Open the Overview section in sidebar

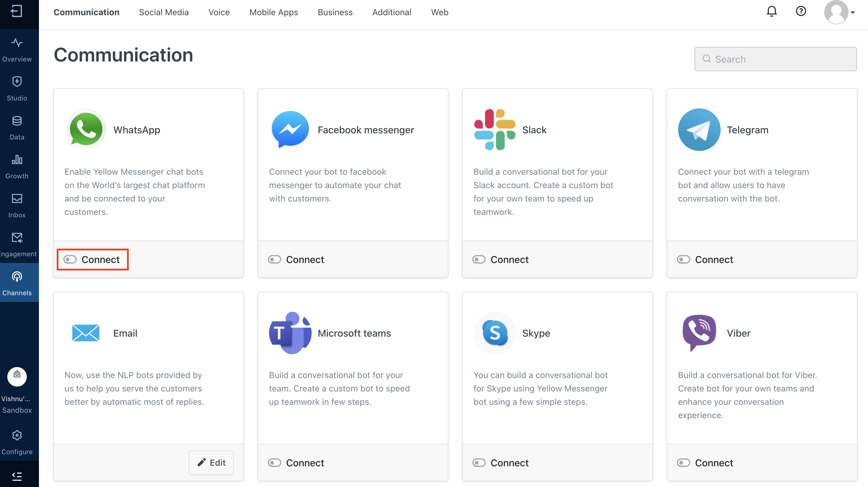[x=17, y=50]
